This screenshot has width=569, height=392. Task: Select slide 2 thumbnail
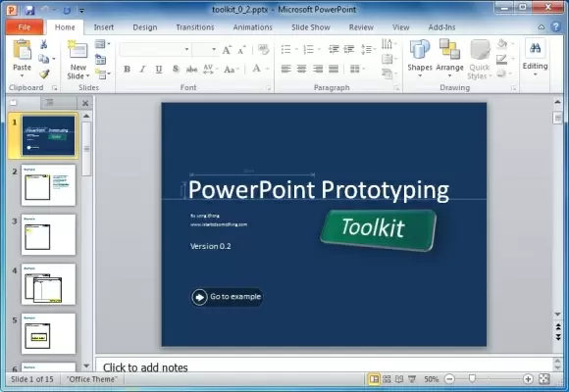(49, 185)
